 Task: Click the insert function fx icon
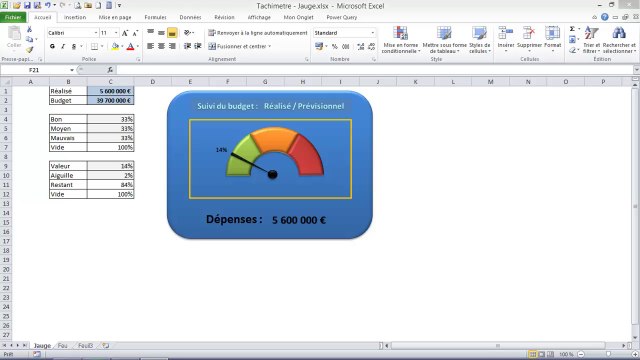click(110, 70)
